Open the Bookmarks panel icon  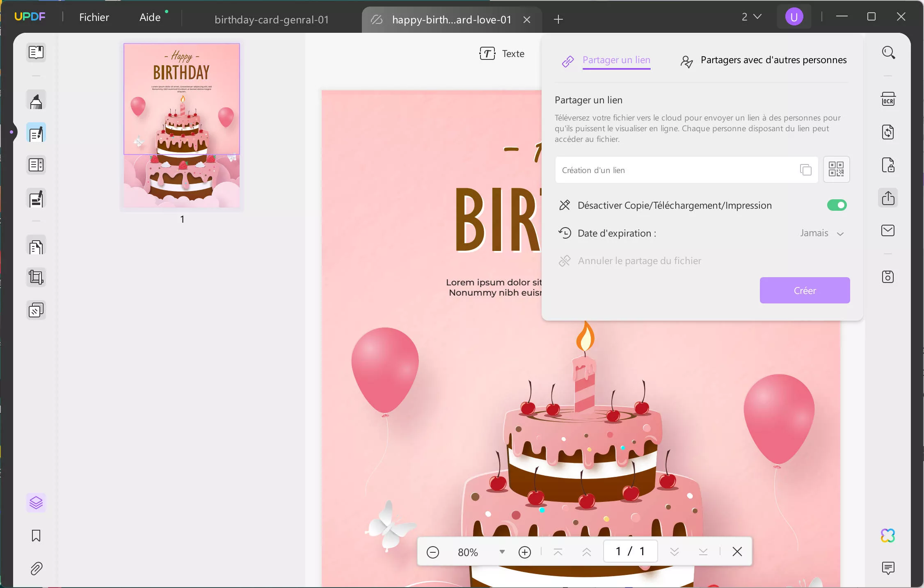tap(36, 536)
